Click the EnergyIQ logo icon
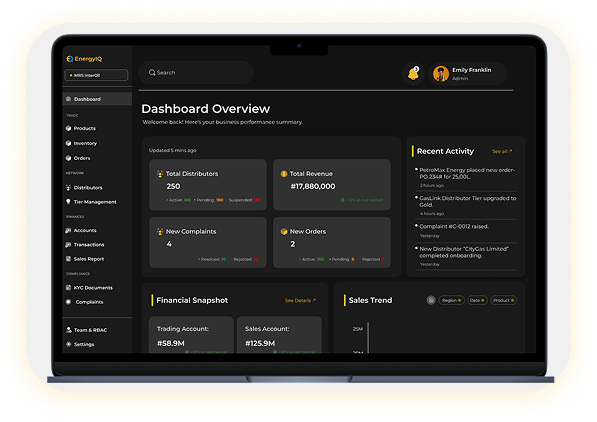Screen dimensions: 597x422 70,59
